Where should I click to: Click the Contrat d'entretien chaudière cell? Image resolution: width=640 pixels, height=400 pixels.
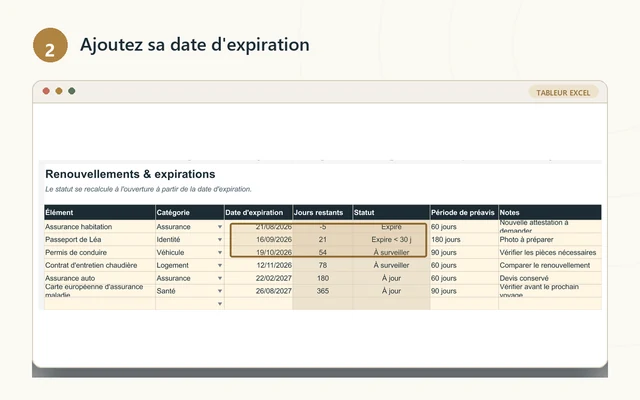[x=100, y=265]
